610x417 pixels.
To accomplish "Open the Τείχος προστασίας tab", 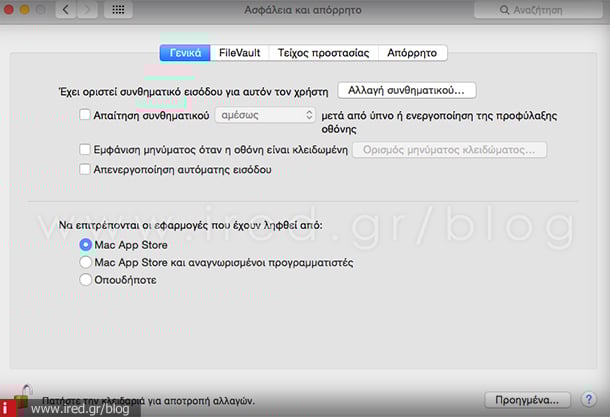I will pyautogui.click(x=323, y=53).
